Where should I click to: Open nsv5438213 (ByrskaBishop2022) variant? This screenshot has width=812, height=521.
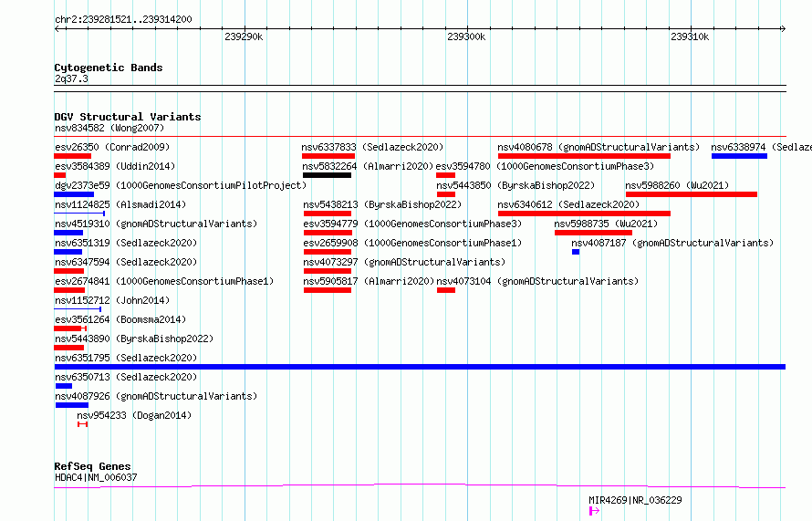(x=382, y=204)
